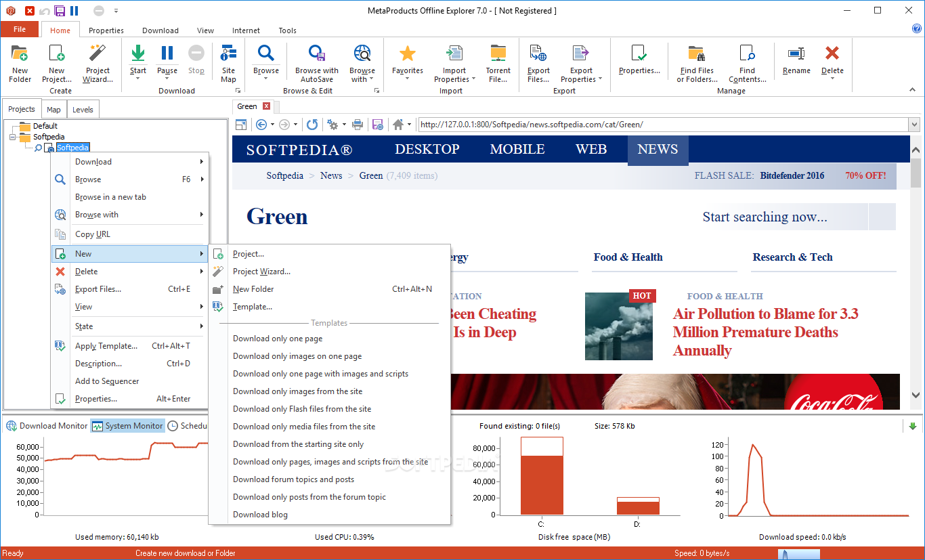Click the browser Forward arrow icon
Screen dimensions: 925x560
(x=284, y=125)
